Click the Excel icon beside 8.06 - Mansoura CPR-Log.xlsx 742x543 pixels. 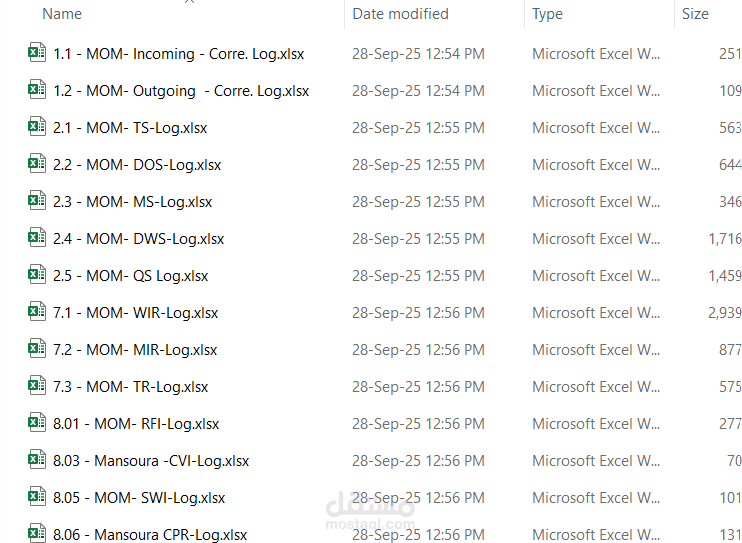(x=37, y=533)
